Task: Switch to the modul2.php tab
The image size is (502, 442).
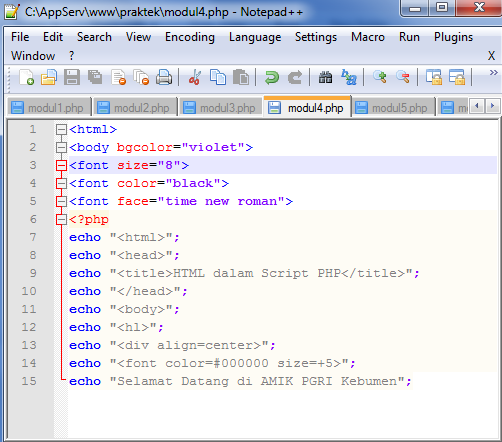Action: click(135, 108)
